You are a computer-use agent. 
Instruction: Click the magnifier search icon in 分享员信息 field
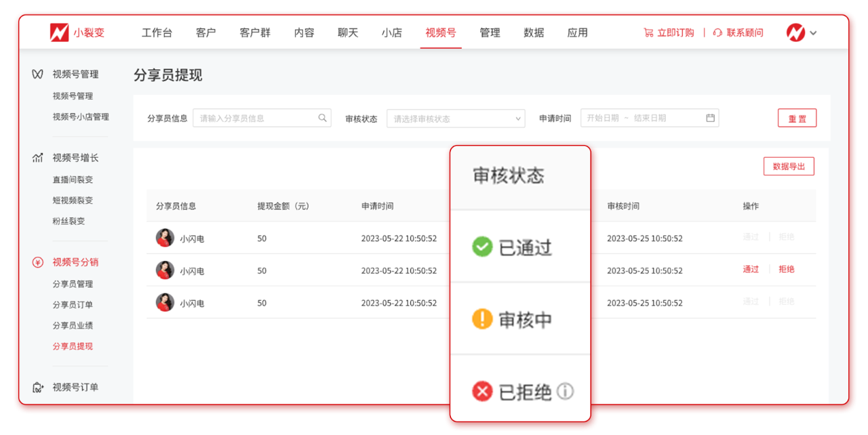(x=322, y=117)
